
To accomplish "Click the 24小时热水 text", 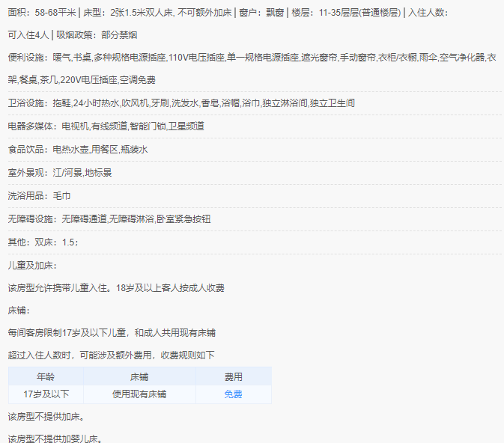I will [x=96, y=103].
